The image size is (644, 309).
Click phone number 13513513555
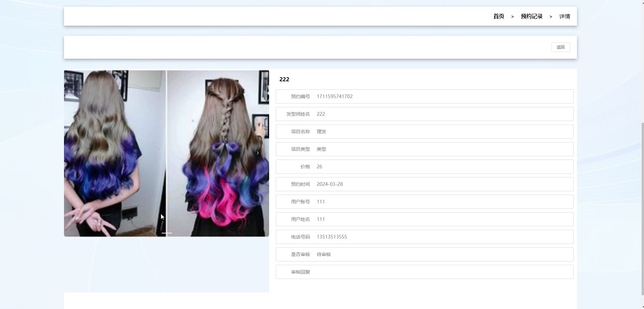click(x=332, y=237)
